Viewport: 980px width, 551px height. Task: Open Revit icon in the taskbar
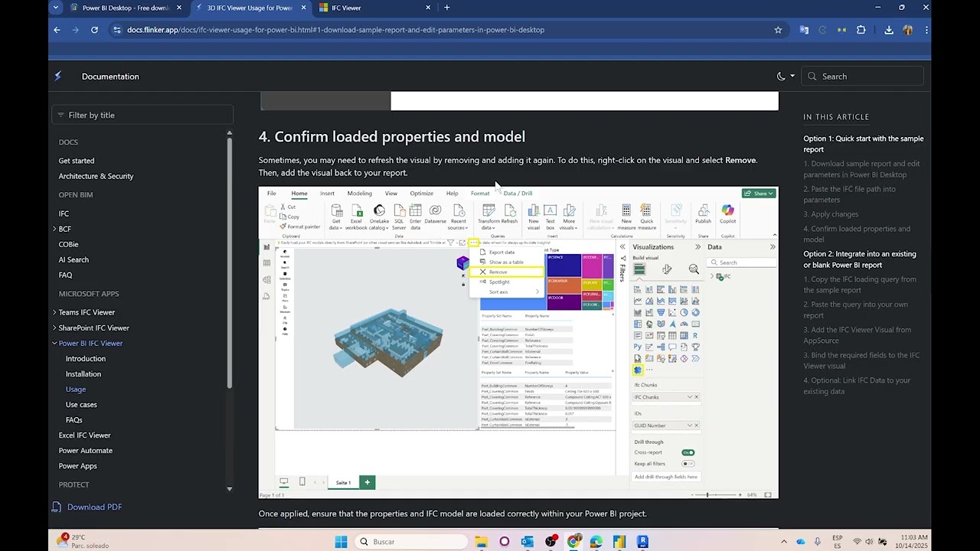642,542
